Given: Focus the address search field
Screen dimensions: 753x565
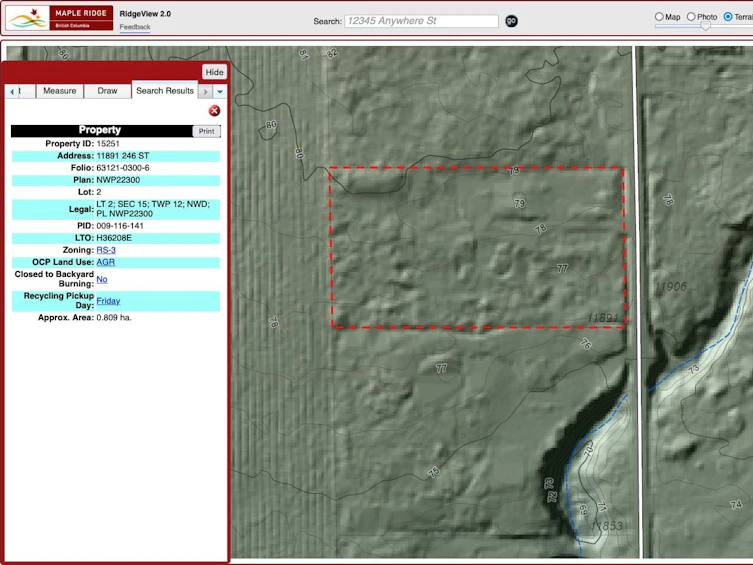Looking at the screenshot, I should pyautogui.click(x=421, y=21).
